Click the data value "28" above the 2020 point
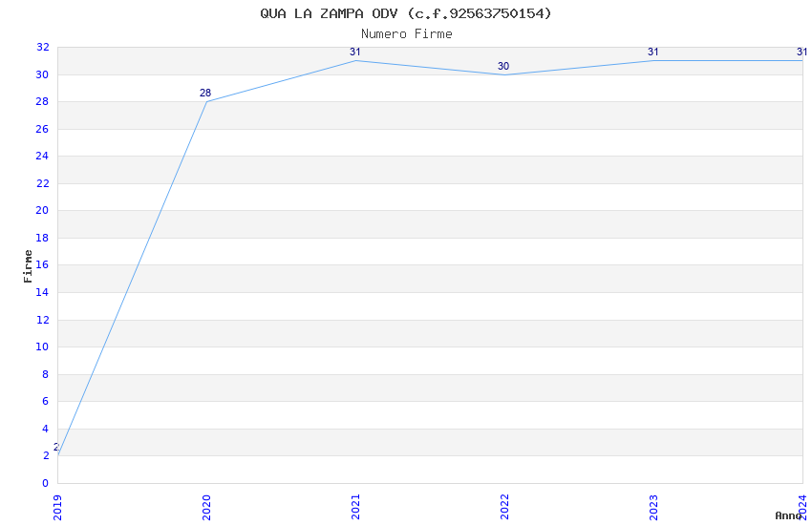 point(205,93)
